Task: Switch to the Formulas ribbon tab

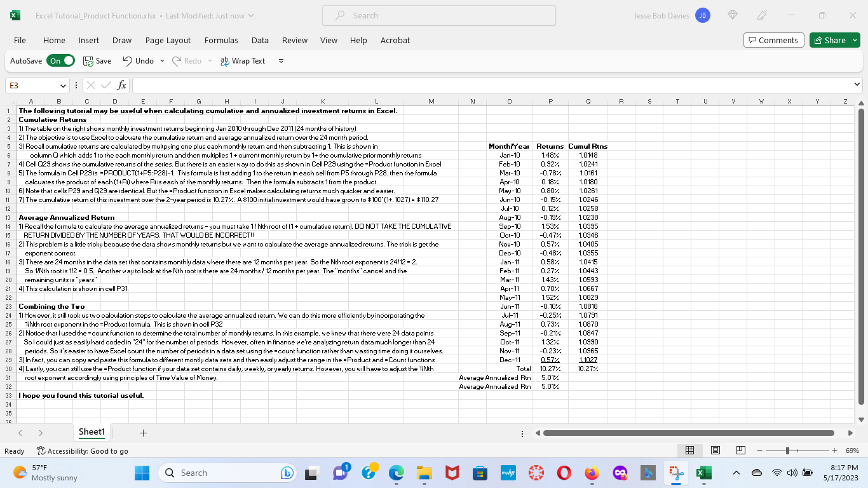Action: click(221, 39)
